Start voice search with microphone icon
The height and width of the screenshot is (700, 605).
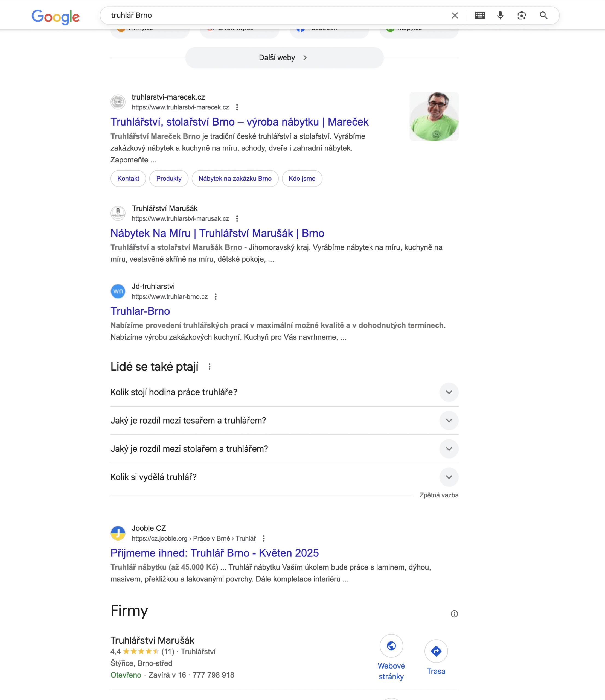point(500,16)
